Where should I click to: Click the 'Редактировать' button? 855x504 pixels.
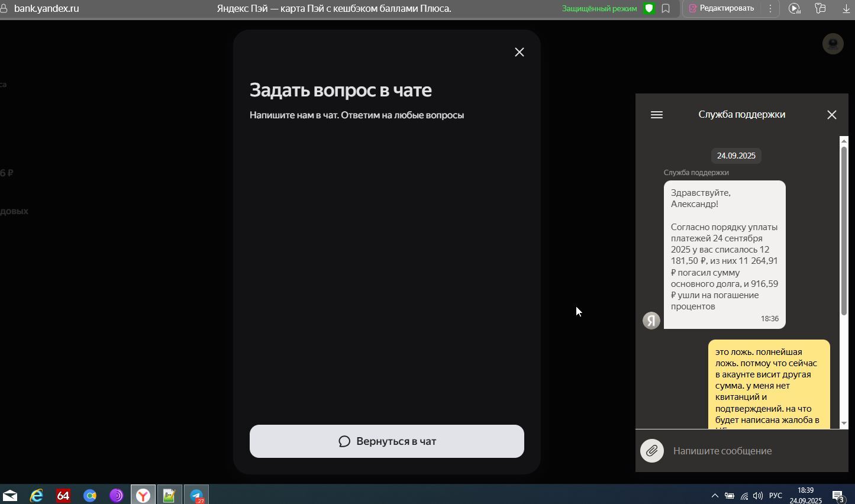coord(721,9)
